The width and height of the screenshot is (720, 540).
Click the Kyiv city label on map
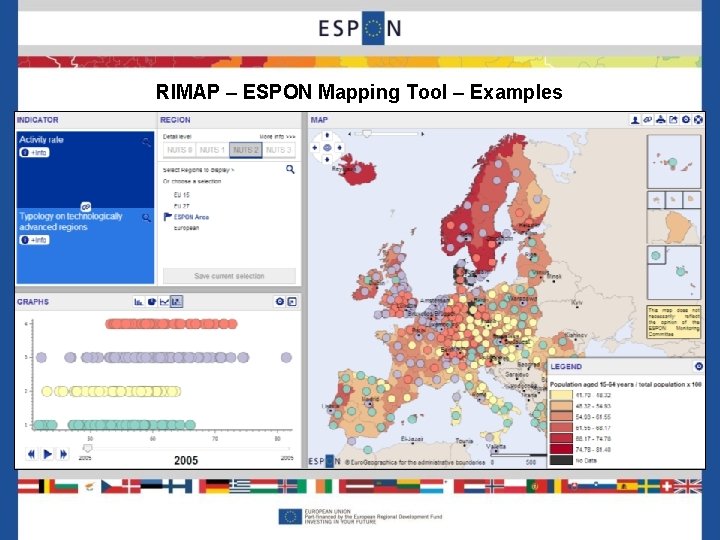(x=577, y=303)
